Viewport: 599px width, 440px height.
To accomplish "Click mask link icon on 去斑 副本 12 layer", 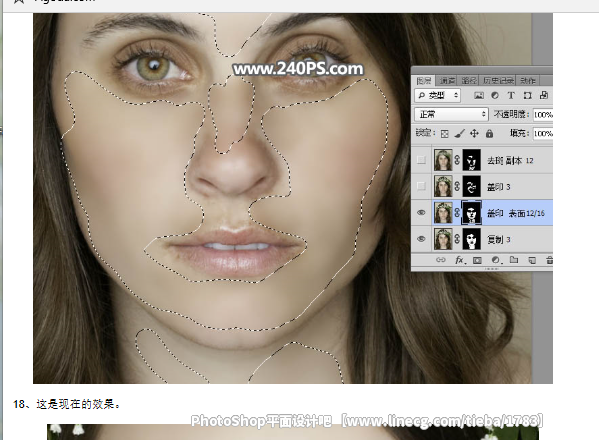I will click(x=457, y=160).
